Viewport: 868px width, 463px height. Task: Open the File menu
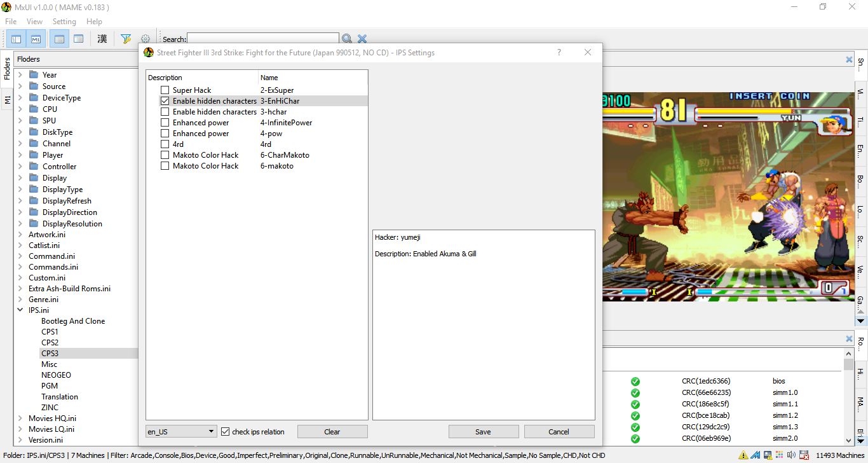(x=11, y=22)
